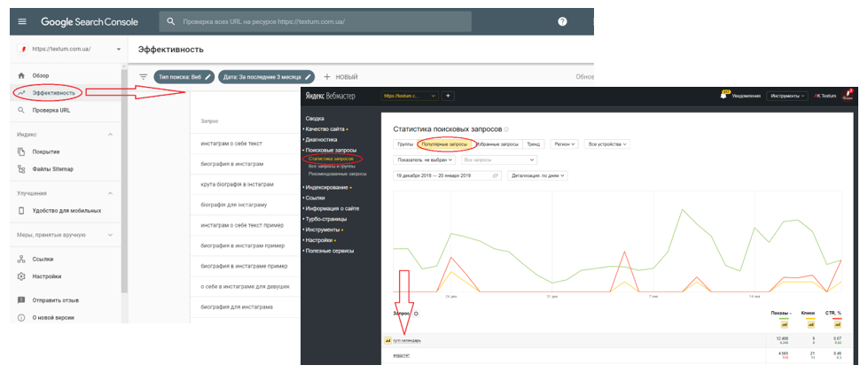Open the site selector dropdown in Yandex Webmaster
The height and width of the screenshot is (373, 868).
pos(410,96)
